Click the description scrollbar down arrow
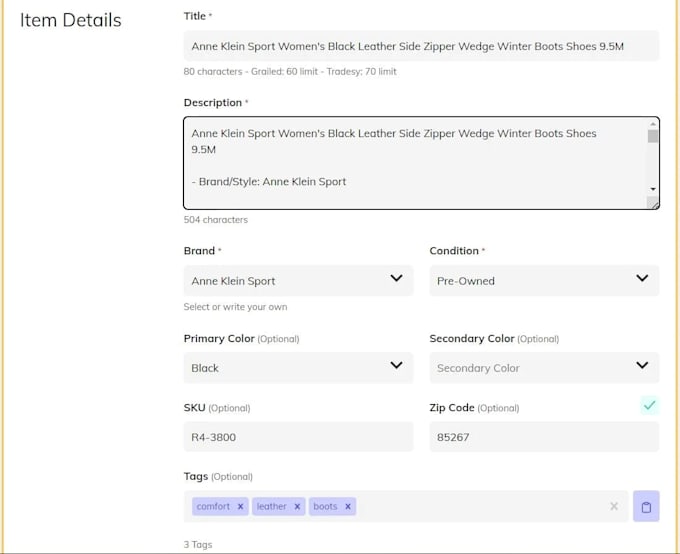Screen dimensions: 680x554 653,189
